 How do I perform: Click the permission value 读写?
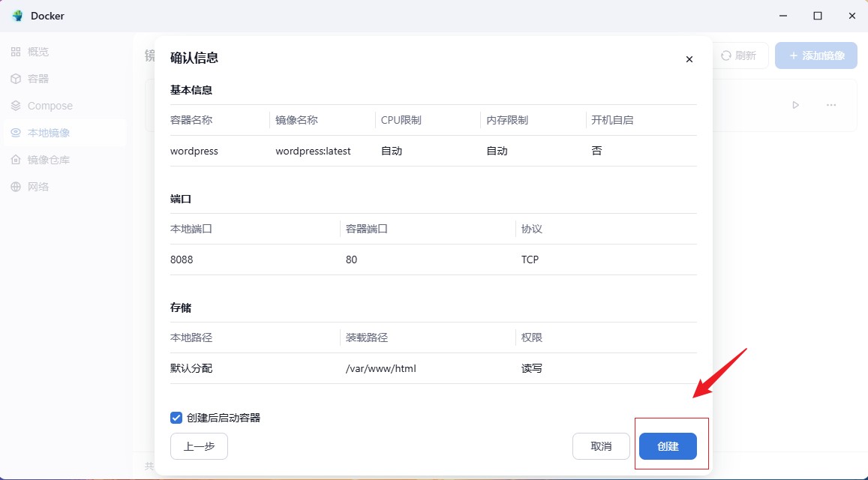pyautogui.click(x=531, y=369)
